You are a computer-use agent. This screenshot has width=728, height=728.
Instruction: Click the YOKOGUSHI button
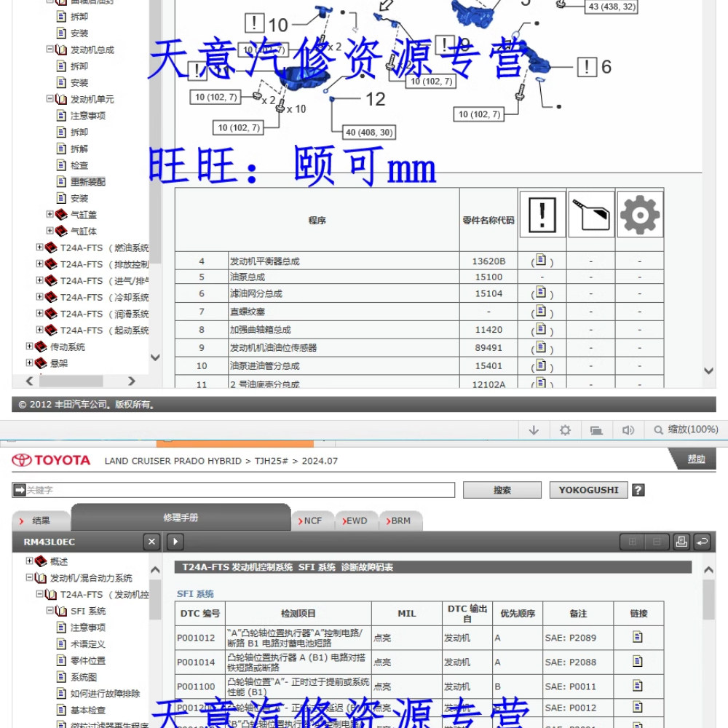588,490
